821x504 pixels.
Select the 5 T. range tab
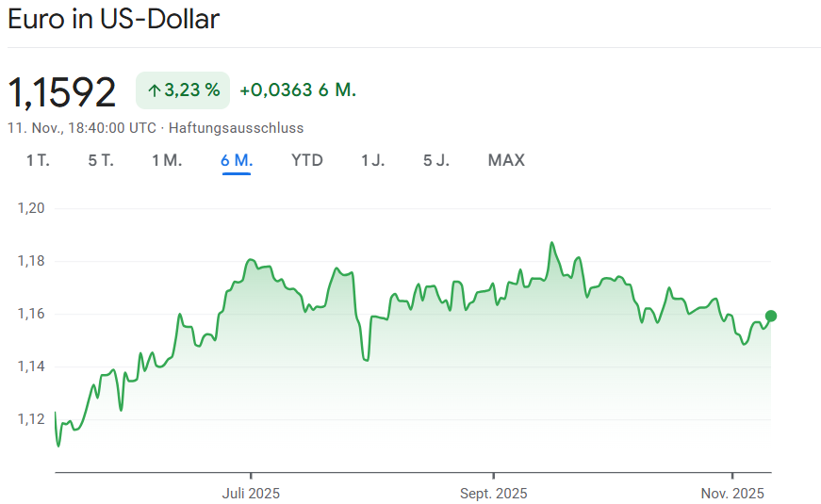pos(101,160)
